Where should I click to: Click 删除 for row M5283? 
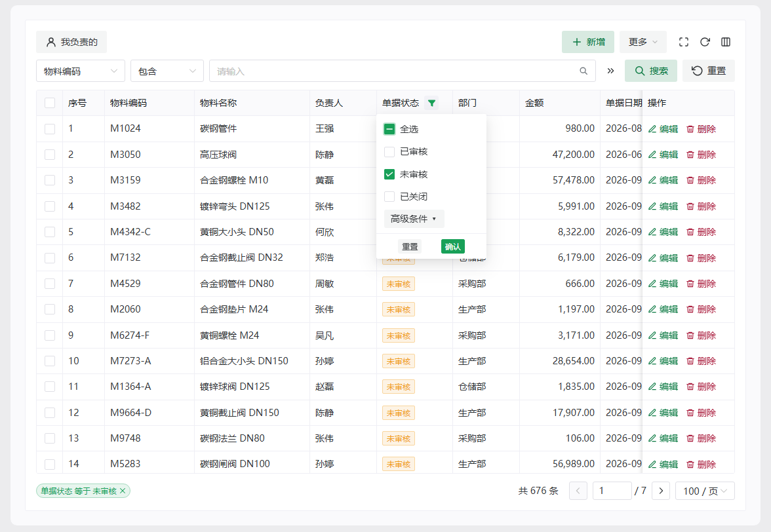coord(702,465)
